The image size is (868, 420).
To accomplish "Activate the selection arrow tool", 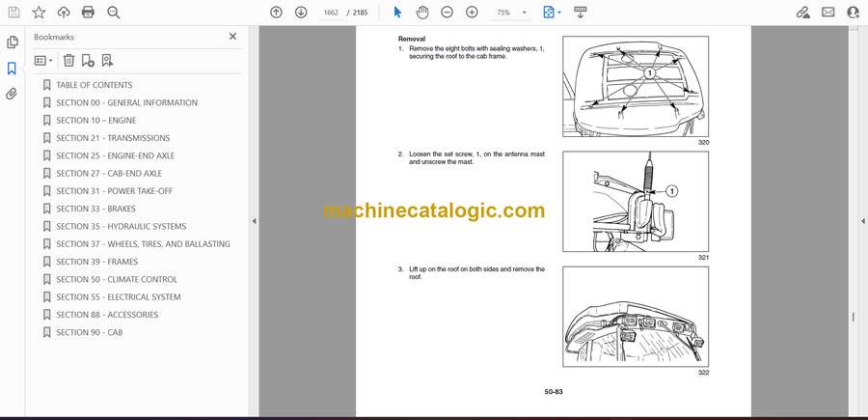I will point(397,13).
